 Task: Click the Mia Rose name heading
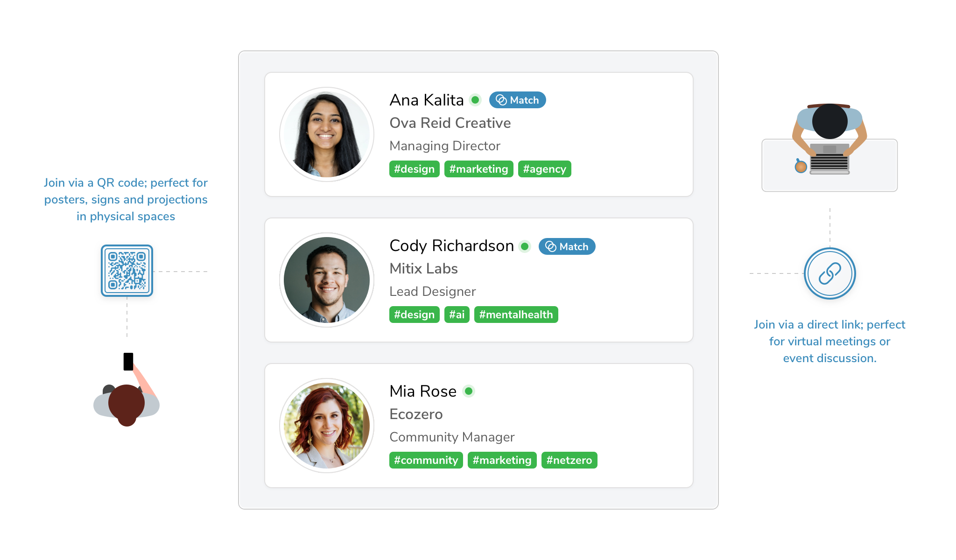click(423, 391)
